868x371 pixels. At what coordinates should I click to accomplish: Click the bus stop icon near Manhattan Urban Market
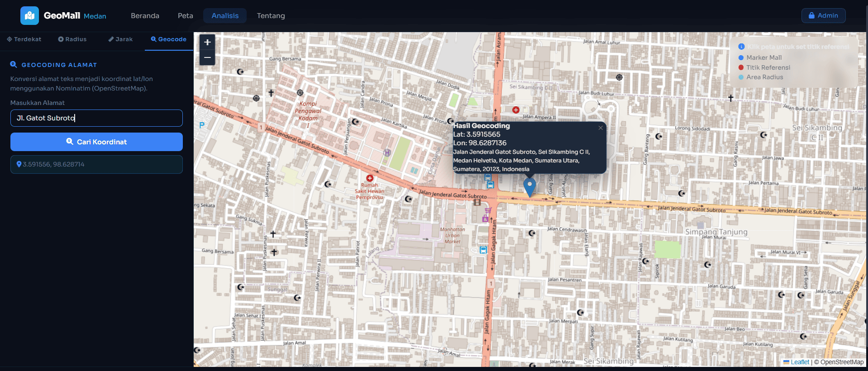tap(483, 250)
